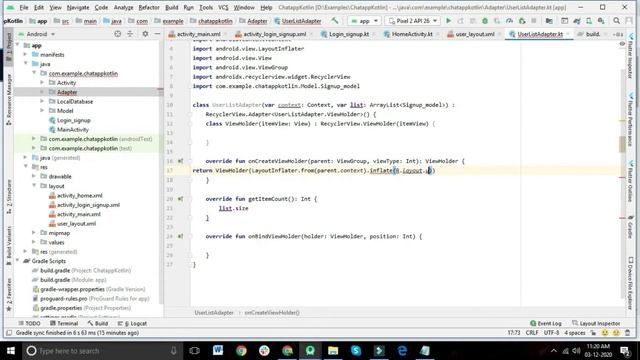Switch to the HomeActivity.kt tab

[411, 34]
